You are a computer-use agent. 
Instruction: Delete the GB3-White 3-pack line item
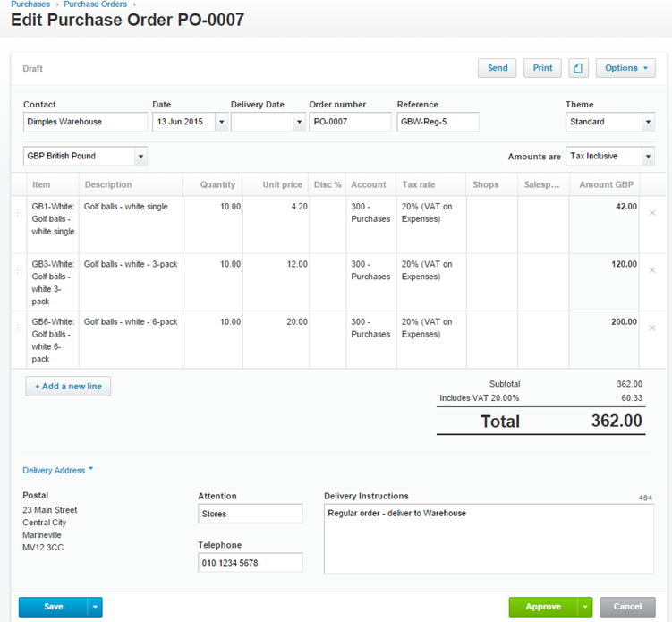pos(651,270)
